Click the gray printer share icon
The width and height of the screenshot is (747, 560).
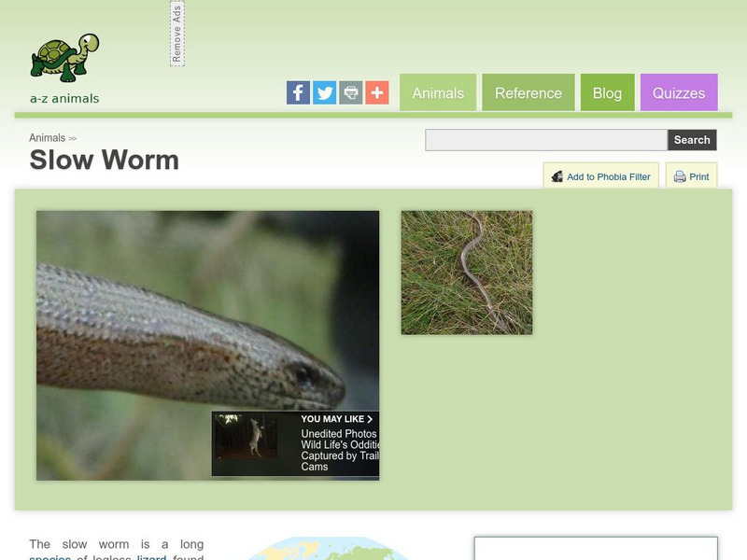351,92
